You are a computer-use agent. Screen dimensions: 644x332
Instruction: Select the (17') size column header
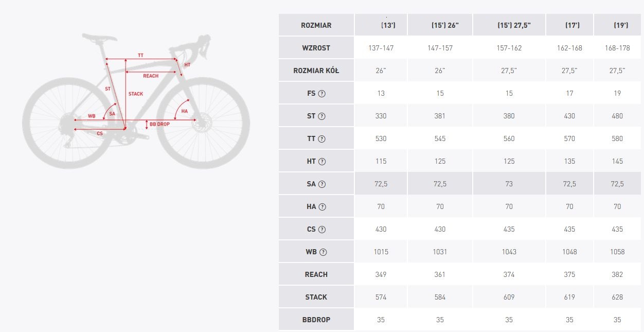(569, 25)
